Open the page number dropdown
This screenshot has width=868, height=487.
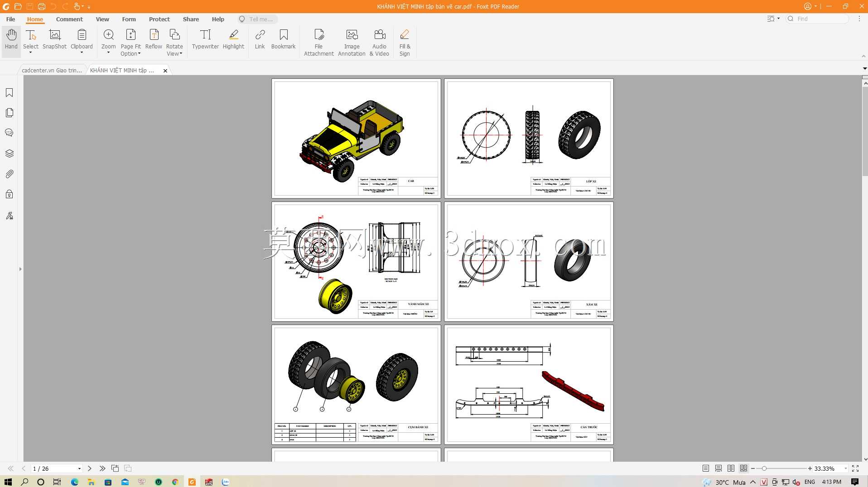point(79,468)
